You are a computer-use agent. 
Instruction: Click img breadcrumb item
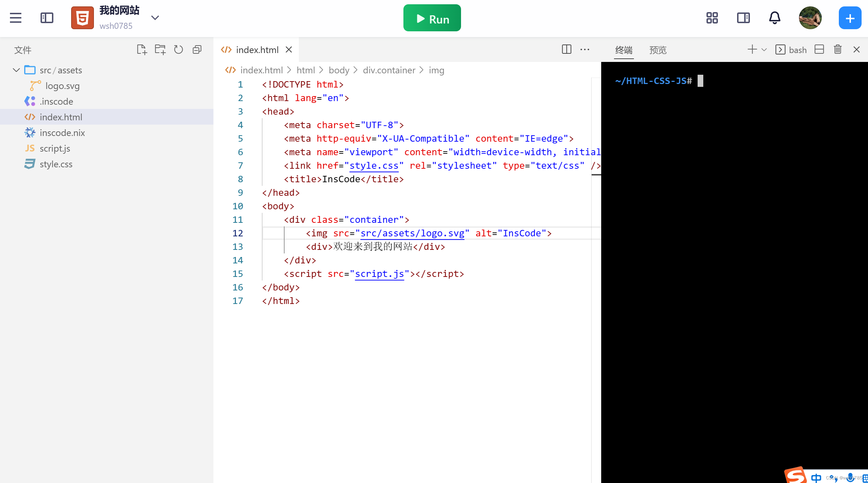coord(436,70)
